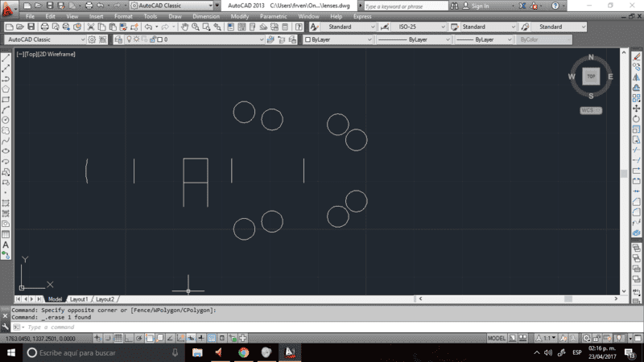Switch to the Layout1 tab
This screenshot has width=644, height=362.
78,299
